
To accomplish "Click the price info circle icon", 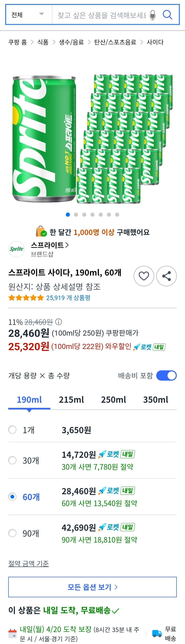I will pyautogui.click(x=59, y=322).
